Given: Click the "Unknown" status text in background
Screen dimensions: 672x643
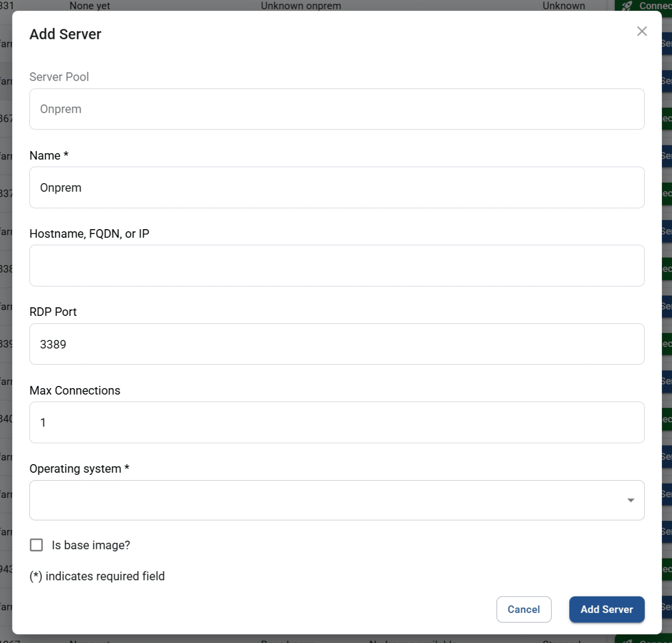Looking at the screenshot, I should tap(563, 5).
